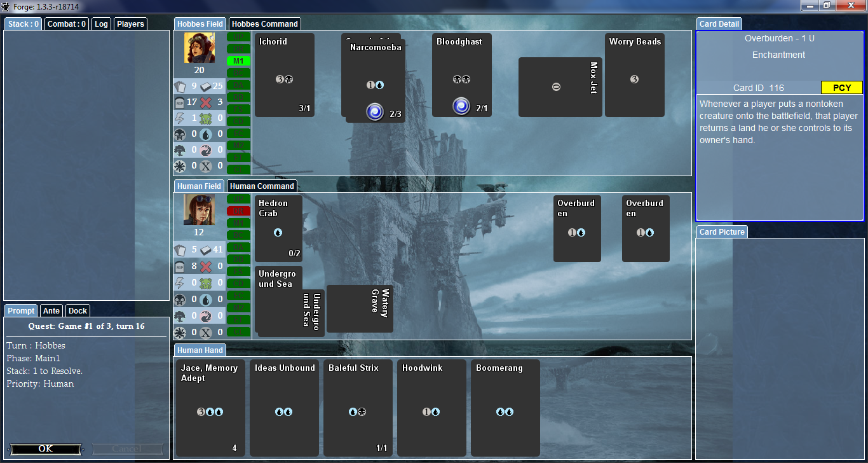Viewport: 868px width, 463px height.
Task: Click the Human green mana tree icon
Action: (180, 315)
